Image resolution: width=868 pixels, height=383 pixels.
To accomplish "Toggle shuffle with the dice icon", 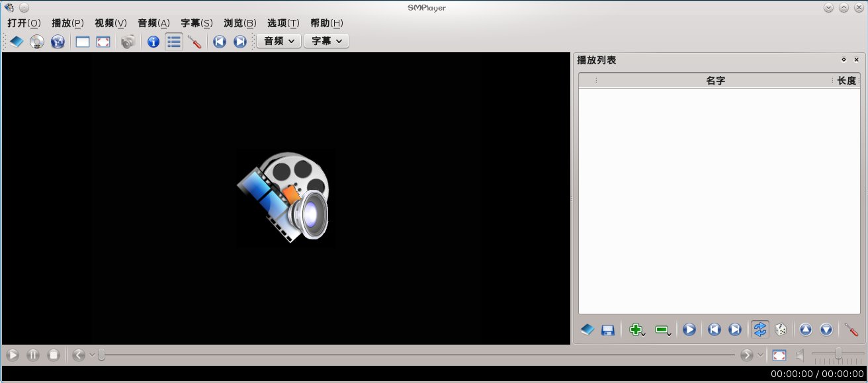I will coord(781,329).
